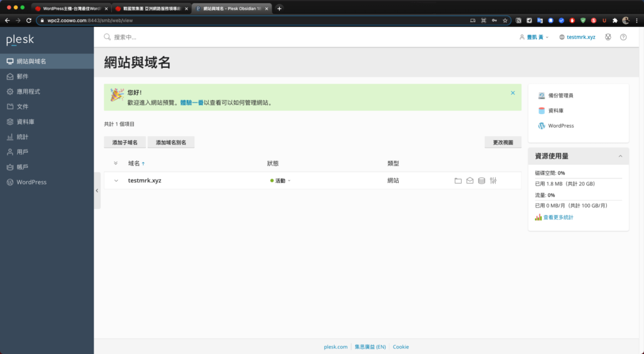Open the saved passwords key icon

point(494,21)
